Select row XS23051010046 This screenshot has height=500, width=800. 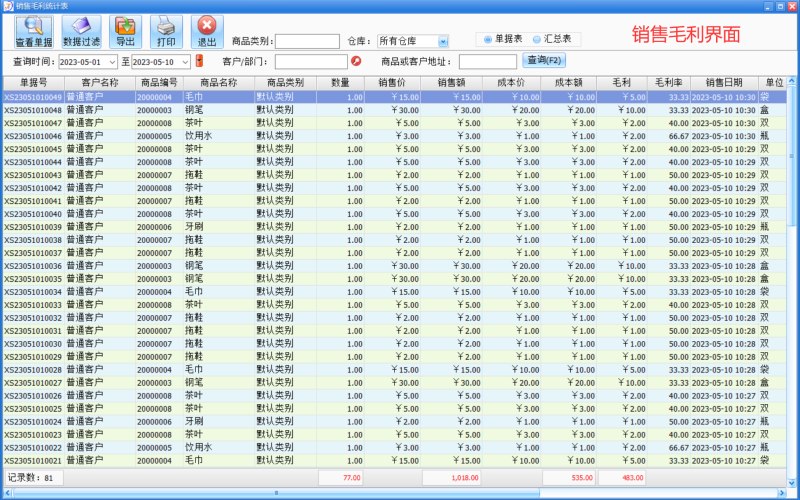(x=395, y=136)
